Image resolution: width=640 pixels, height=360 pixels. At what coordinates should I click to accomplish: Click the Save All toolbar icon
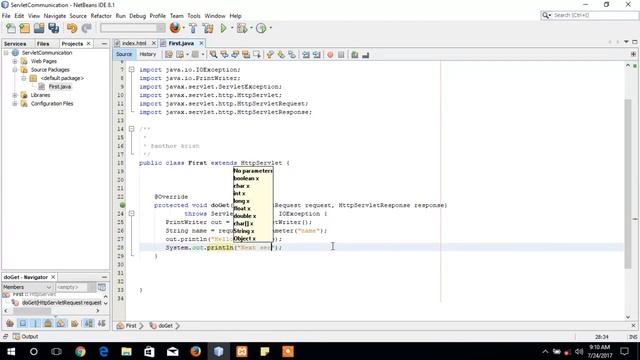[53, 28]
